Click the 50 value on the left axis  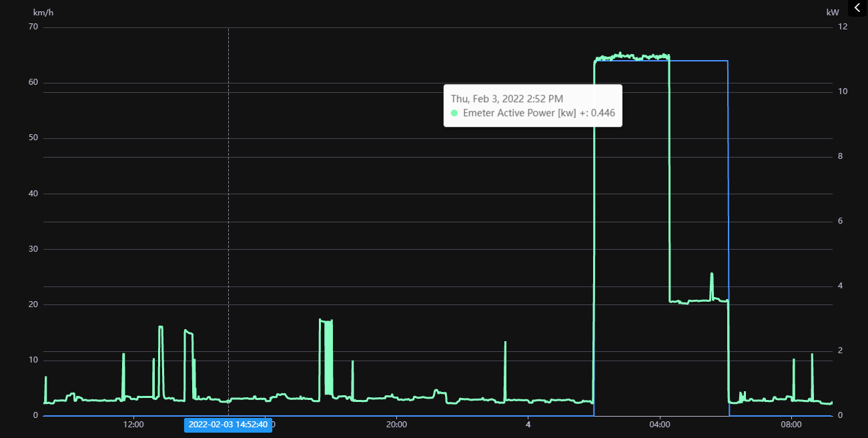point(33,138)
